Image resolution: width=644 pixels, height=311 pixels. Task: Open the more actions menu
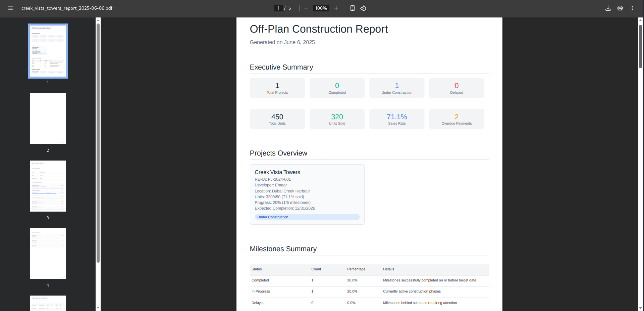[x=632, y=8]
